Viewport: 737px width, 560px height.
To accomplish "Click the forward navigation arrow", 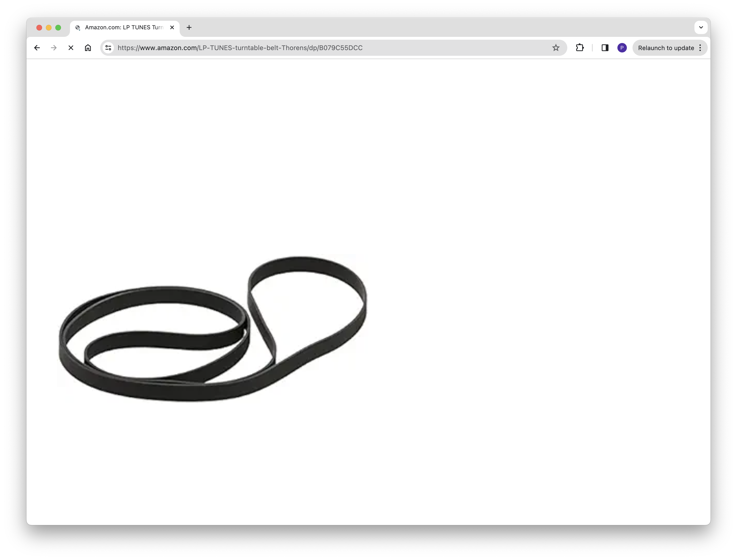I will [54, 48].
